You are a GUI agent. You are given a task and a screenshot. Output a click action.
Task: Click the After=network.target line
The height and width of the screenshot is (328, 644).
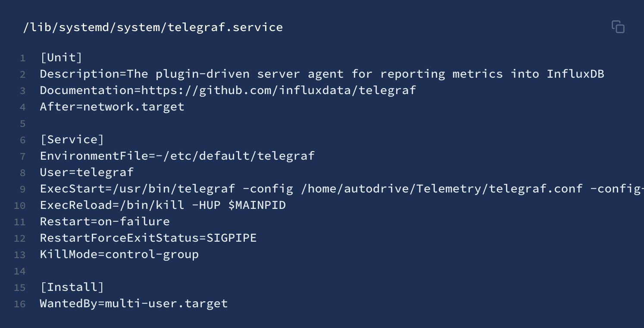112,107
